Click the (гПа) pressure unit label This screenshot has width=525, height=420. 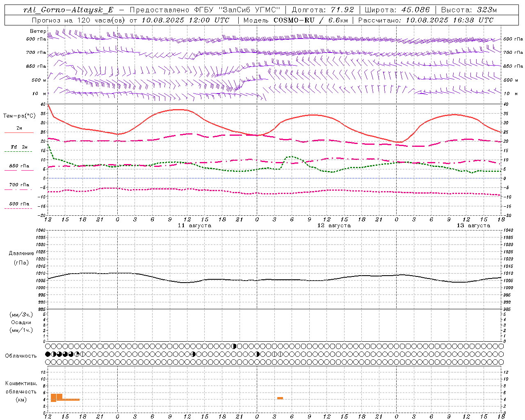click(21, 262)
